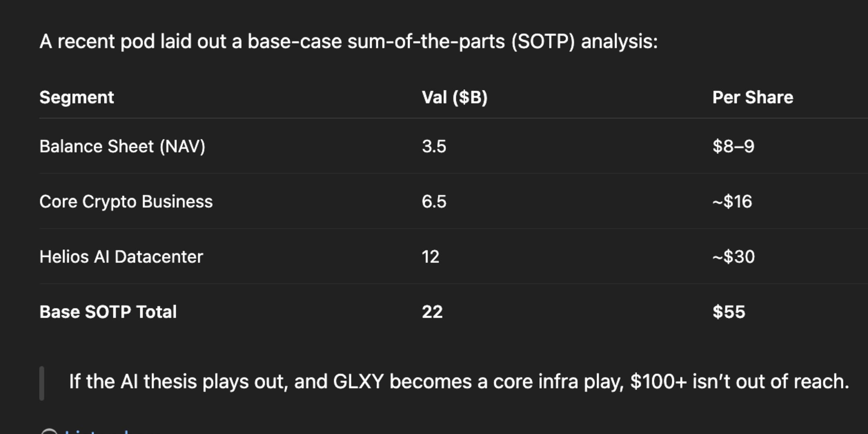Click the 3.5 valuation cell
The width and height of the screenshot is (868, 434).
434,146
